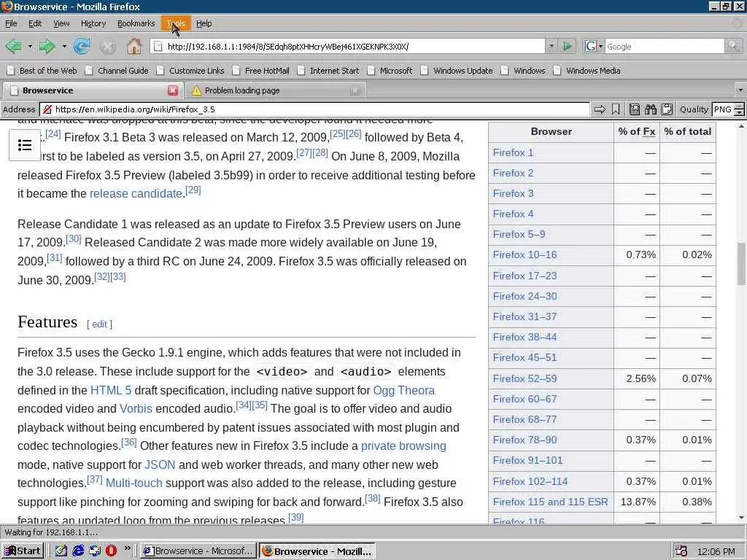Click the 13.87% table cell

638,502
